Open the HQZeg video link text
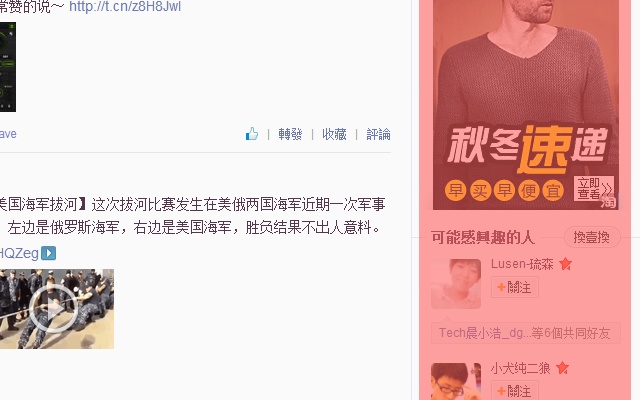 coord(19,253)
